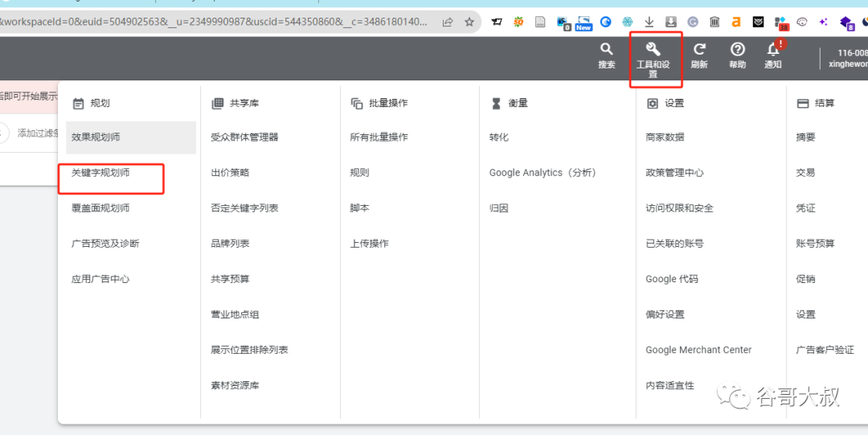
Task: Open 共享预算
Action: [231, 279]
